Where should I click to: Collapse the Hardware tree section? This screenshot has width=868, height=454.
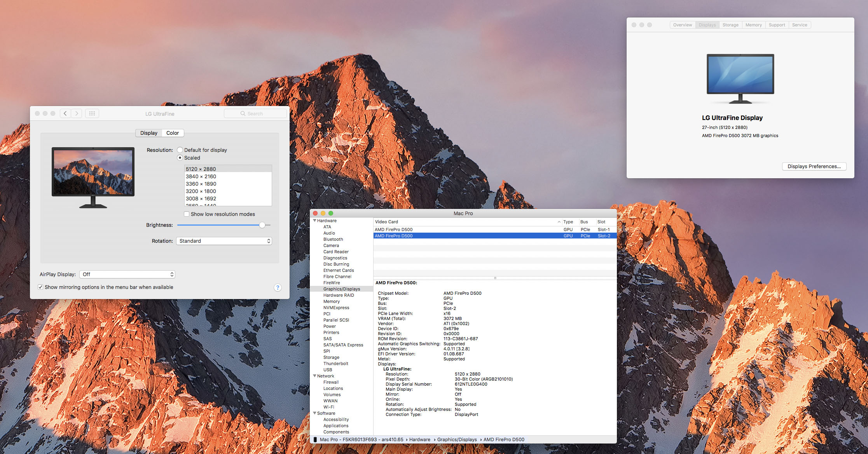coord(315,221)
